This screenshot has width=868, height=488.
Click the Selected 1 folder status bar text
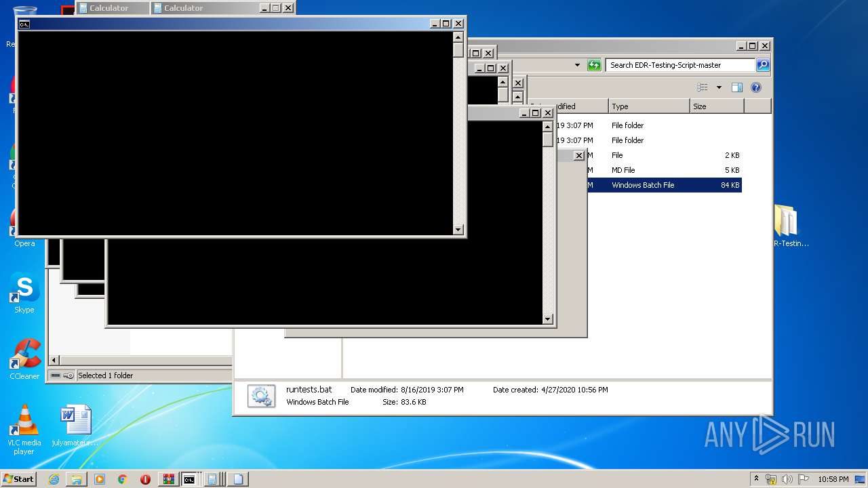click(106, 375)
